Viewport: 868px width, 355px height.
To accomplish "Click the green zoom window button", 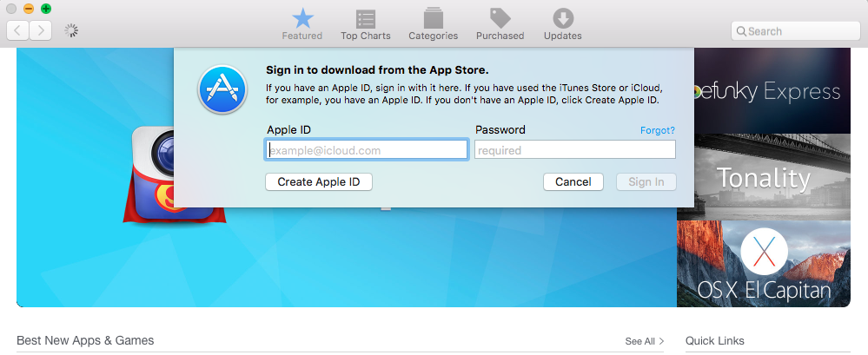I will click(47, 9).
